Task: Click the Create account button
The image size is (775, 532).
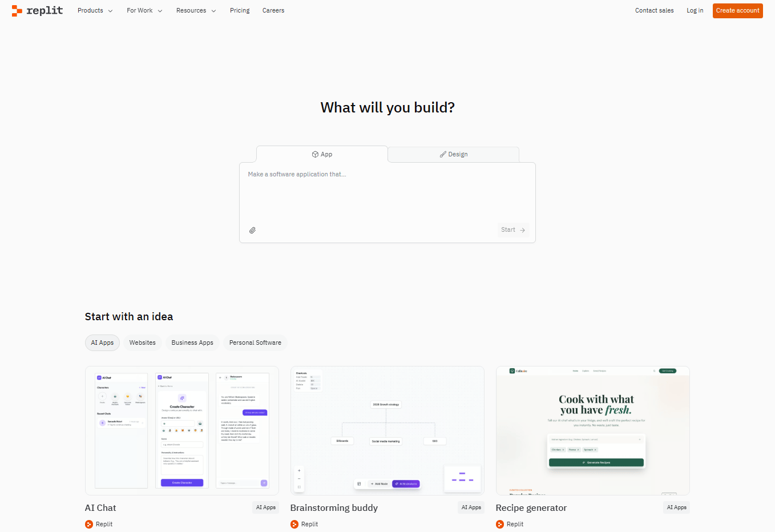Action: (x=737, y=10)
